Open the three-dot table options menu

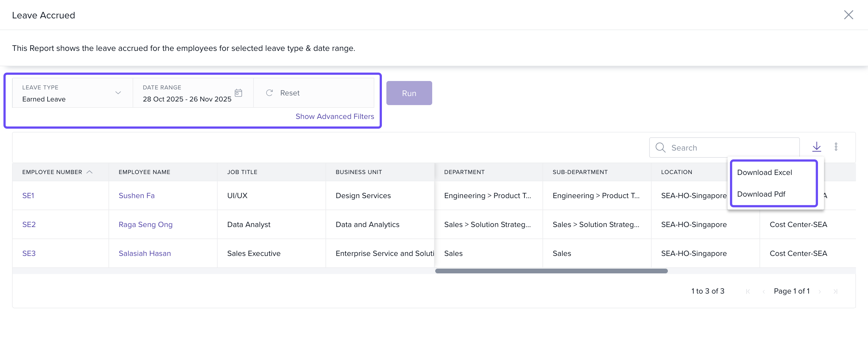click(836, 147)
